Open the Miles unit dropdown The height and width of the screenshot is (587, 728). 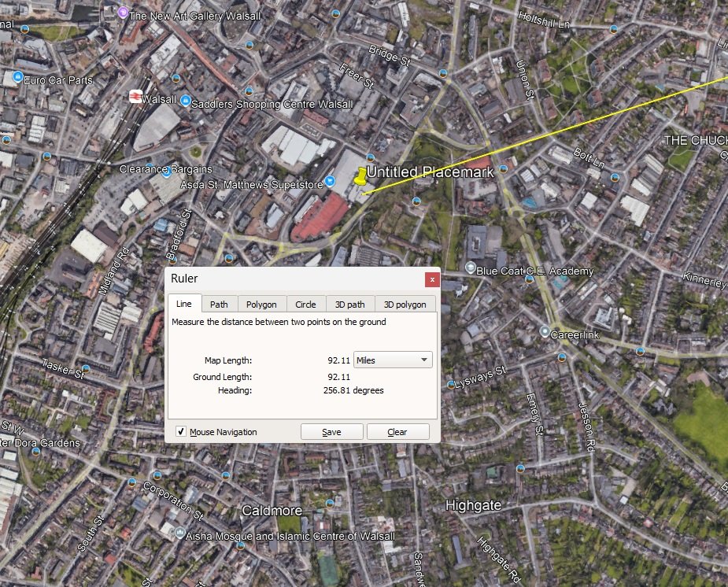pyautogui.click(x=393, y=360)
